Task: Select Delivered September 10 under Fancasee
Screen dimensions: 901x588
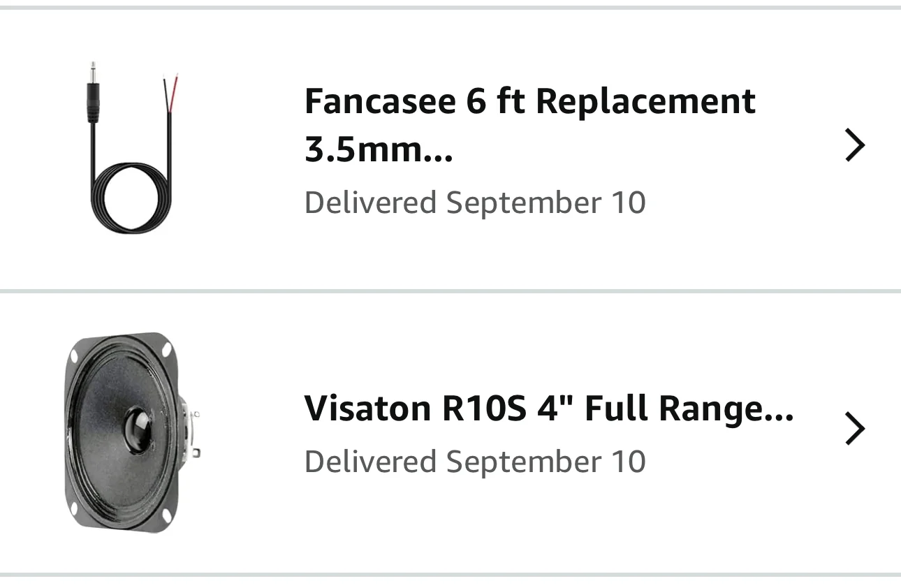Action: point(475,203)
